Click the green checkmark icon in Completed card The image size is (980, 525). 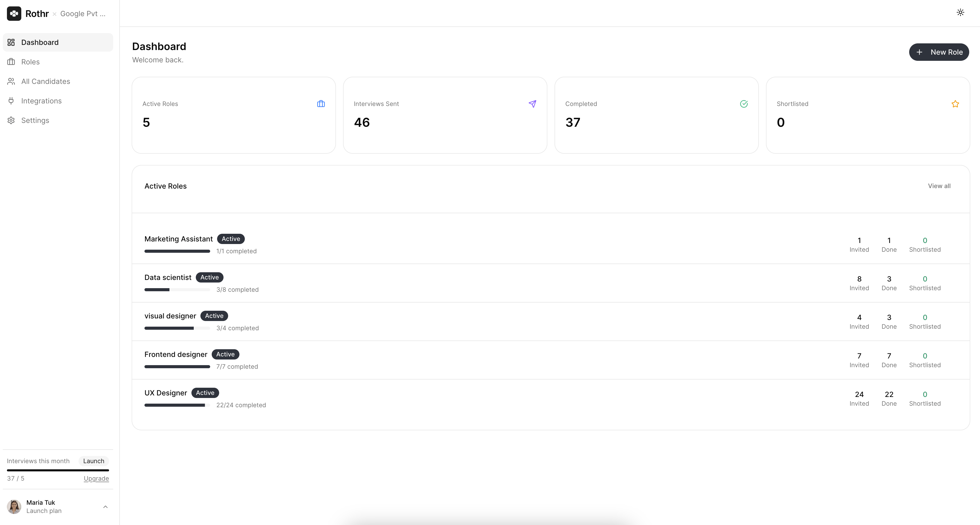click(x=744, y=104)
